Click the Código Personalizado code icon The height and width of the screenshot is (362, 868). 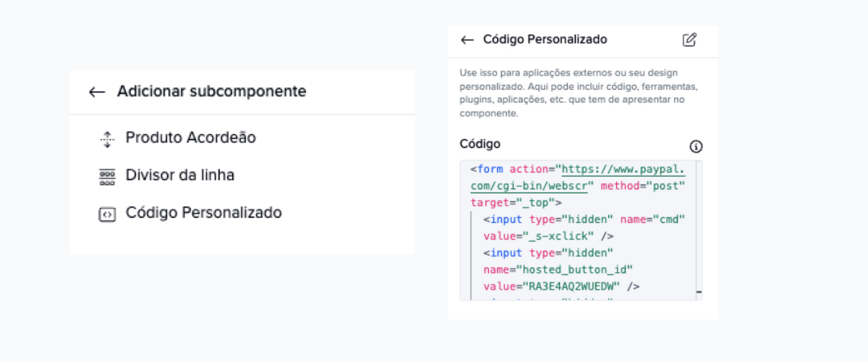point(107,214)
